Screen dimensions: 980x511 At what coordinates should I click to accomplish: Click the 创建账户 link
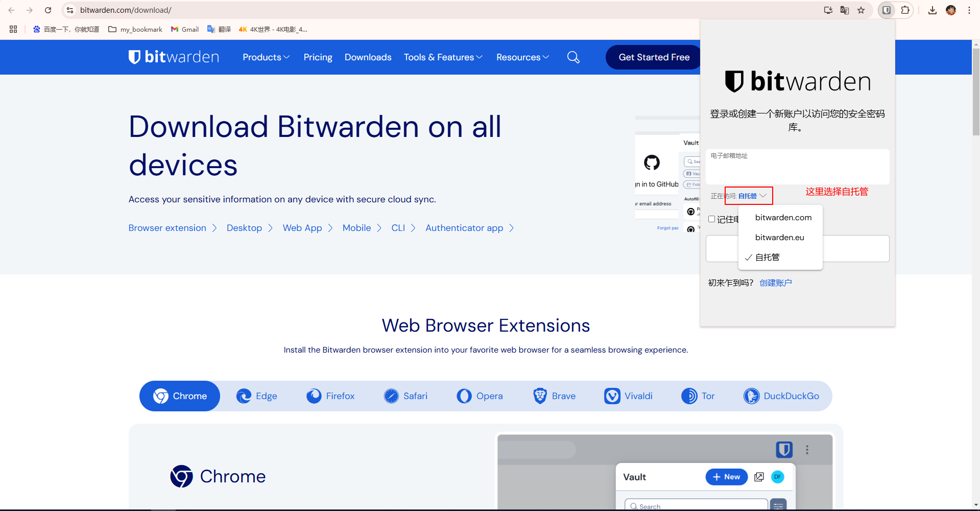[775, 283]
